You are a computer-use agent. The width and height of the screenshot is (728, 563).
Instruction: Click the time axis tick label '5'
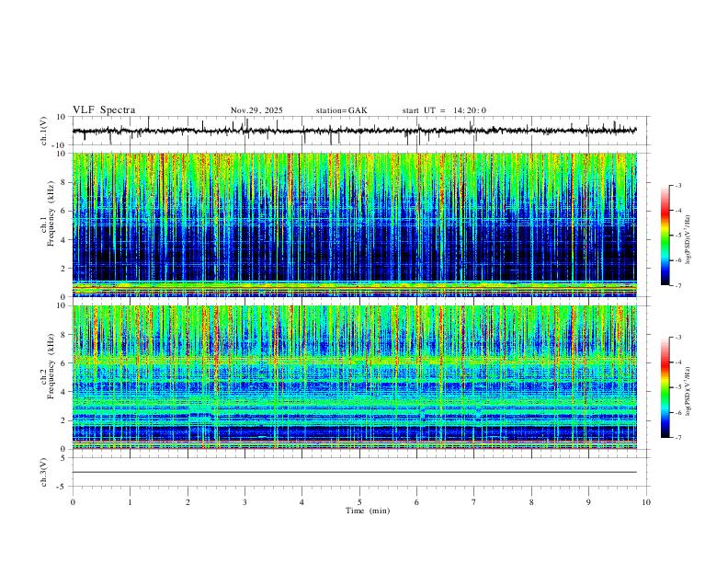359,502
